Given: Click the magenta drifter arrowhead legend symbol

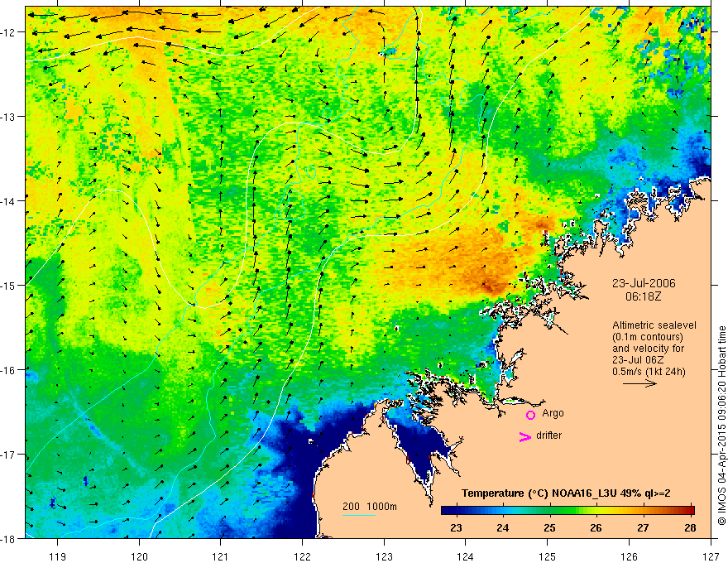Looking at the screenshot, I should click(x=524, y=436).
